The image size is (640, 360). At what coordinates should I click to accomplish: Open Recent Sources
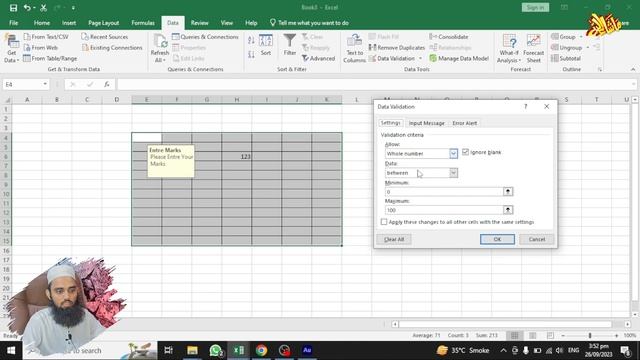point(105,37)
